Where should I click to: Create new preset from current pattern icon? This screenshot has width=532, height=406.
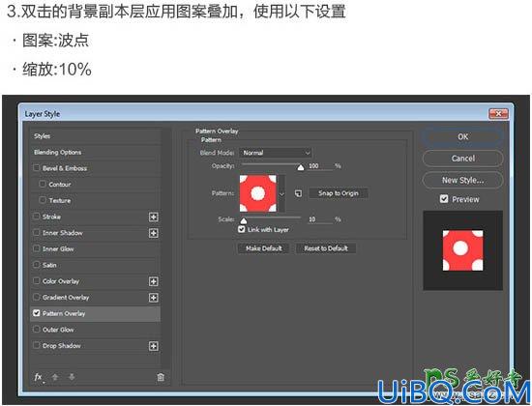coord(298,193)
